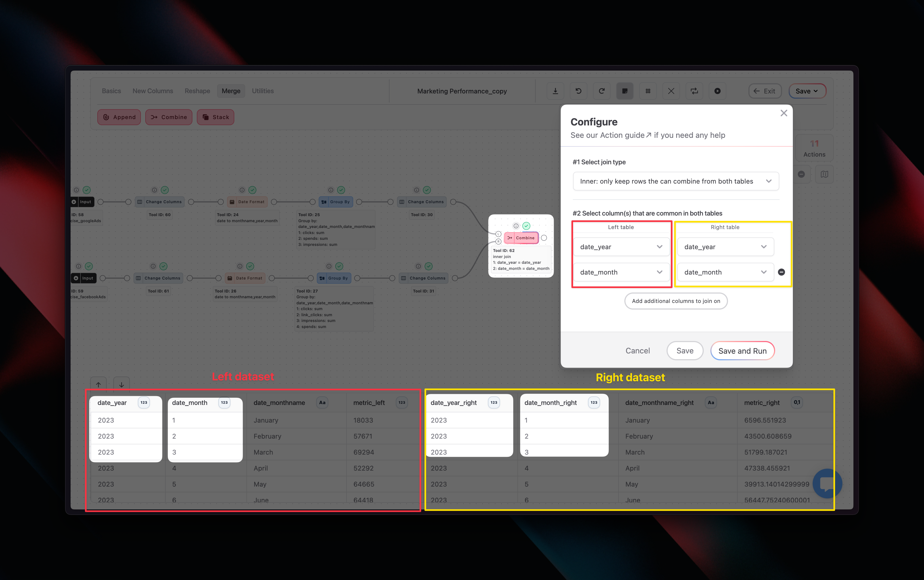
Task: Open the Action guide link
Action: [x=625, y=135]
